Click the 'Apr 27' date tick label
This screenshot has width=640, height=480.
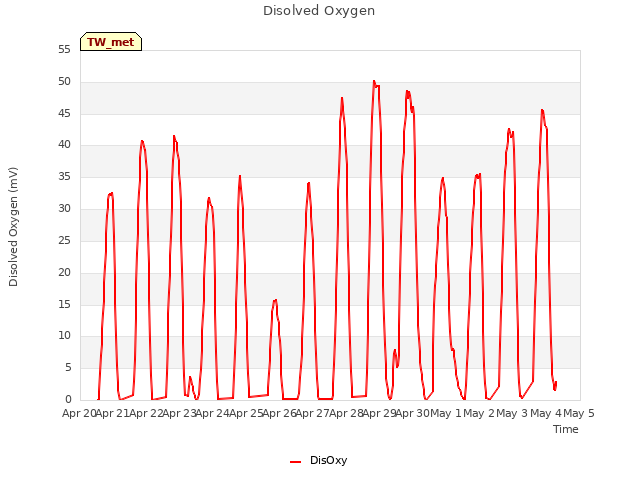pos(313,413)
